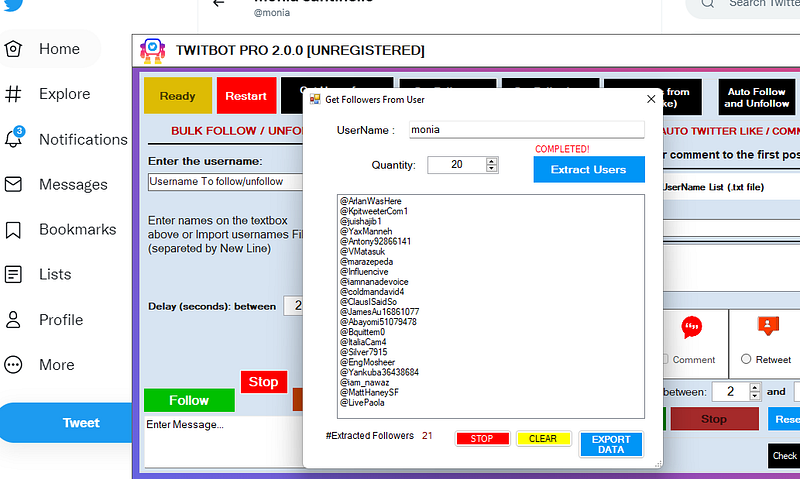
Task: Select @ClausISaidSo in extracted list
Action: coord(368,302)
